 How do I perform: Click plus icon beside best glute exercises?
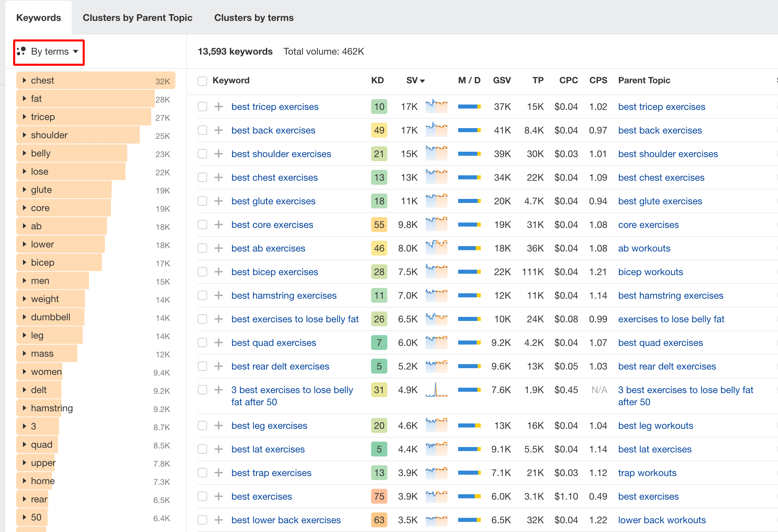click(x=219, y=201)
